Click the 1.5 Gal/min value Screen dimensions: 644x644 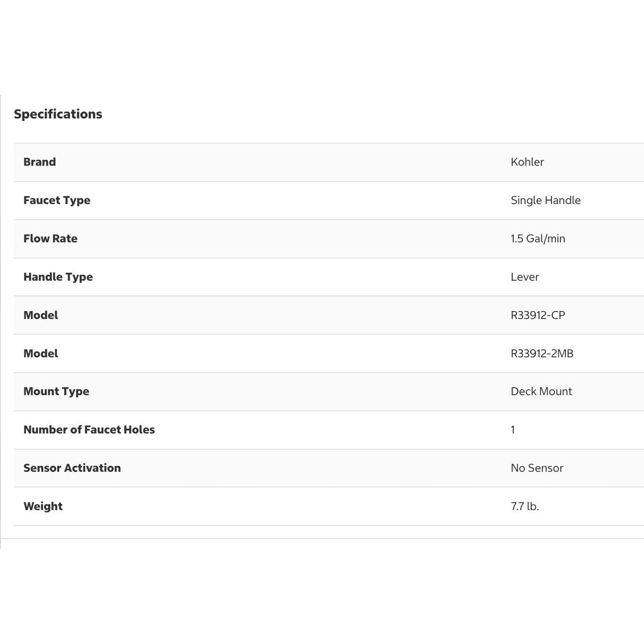coord(537,238)
